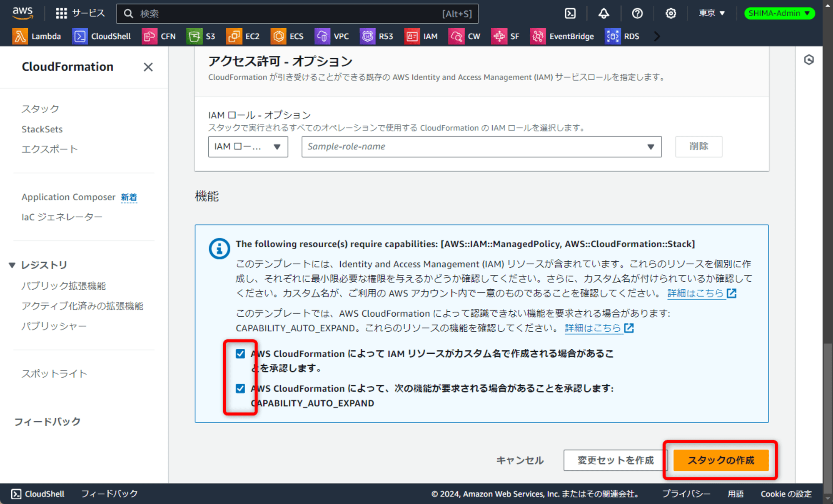
Task: Open Lambda service shortcut
Action: click(37, 36)
